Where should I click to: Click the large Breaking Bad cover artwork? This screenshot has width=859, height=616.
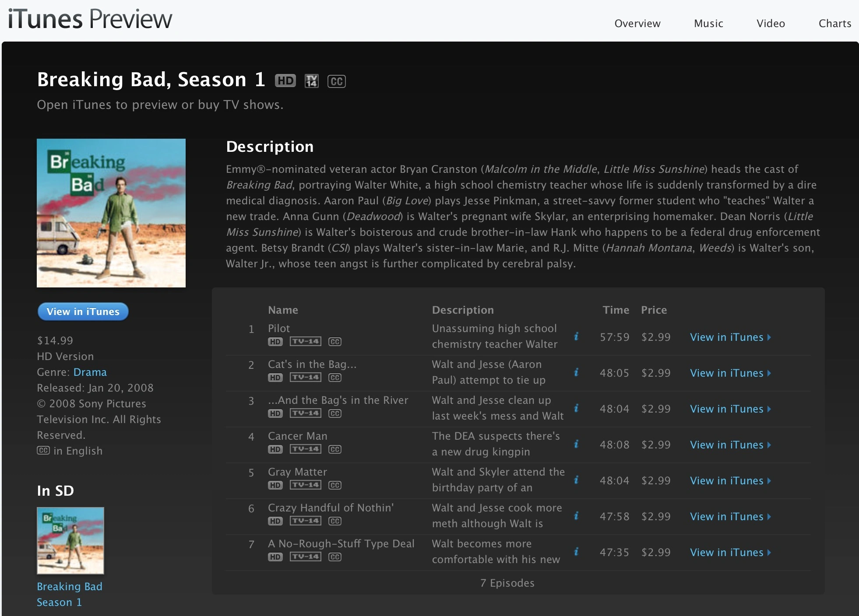(x=111, y=213)
